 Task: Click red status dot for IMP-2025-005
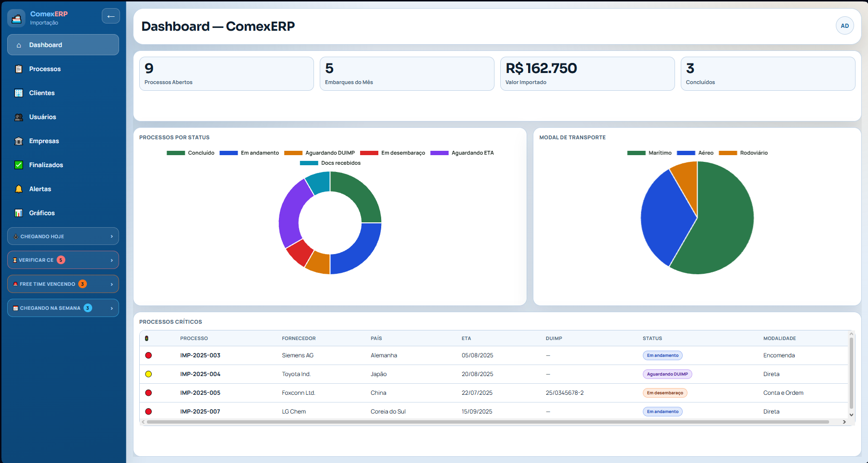click(x=148, y=393)
